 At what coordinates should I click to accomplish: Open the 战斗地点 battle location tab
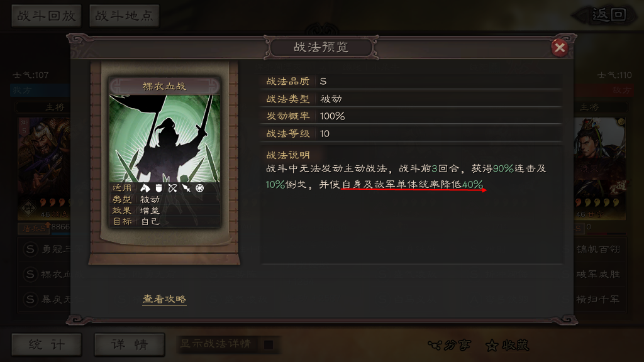[x=124, y=16]
